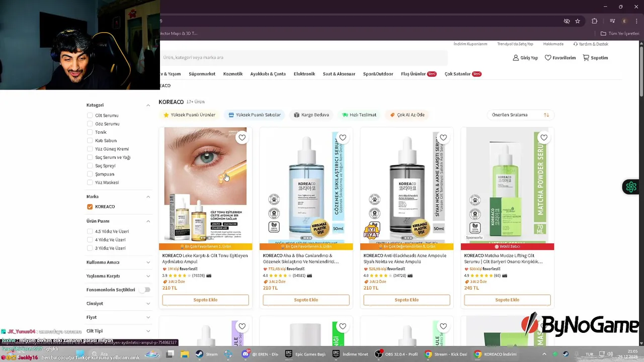Viewport: 644px width, 362px height.
Task: Check the Cilt Serumu category filter
Action: pos(90,116)
